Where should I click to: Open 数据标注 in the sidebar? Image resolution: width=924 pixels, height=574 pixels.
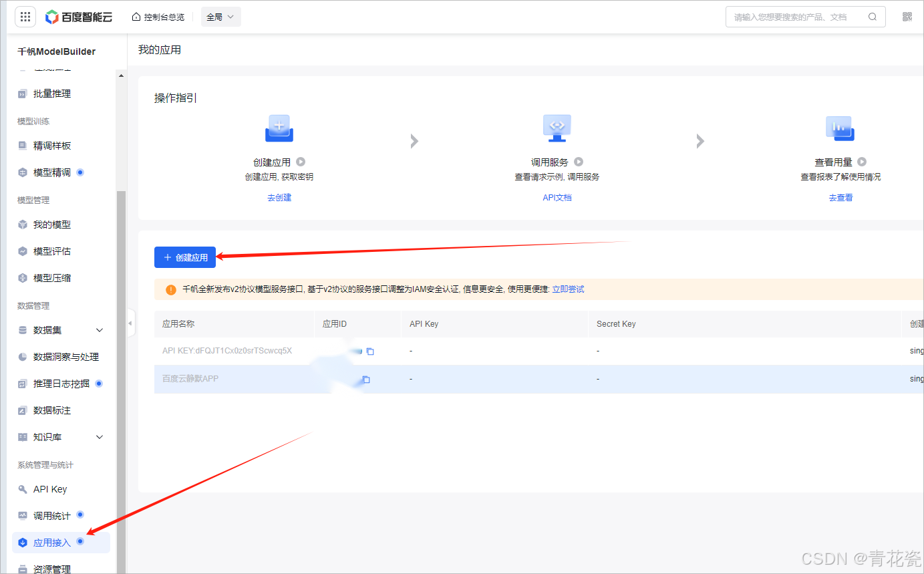tap(52, 410)
